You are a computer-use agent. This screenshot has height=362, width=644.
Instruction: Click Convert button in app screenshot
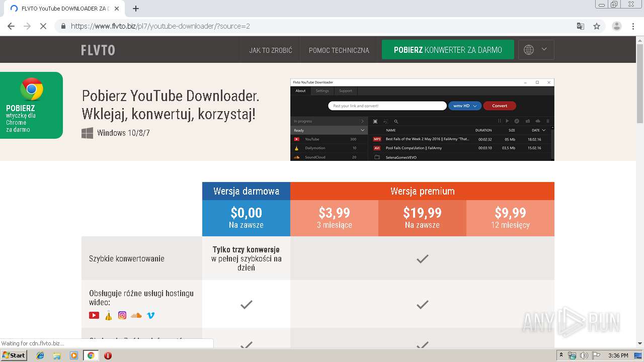point(500,106)
